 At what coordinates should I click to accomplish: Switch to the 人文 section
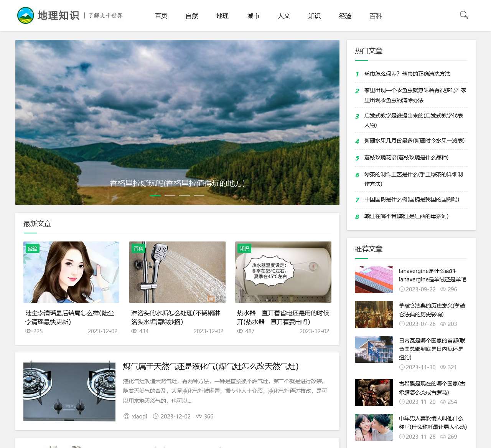[x=284, y=16]
